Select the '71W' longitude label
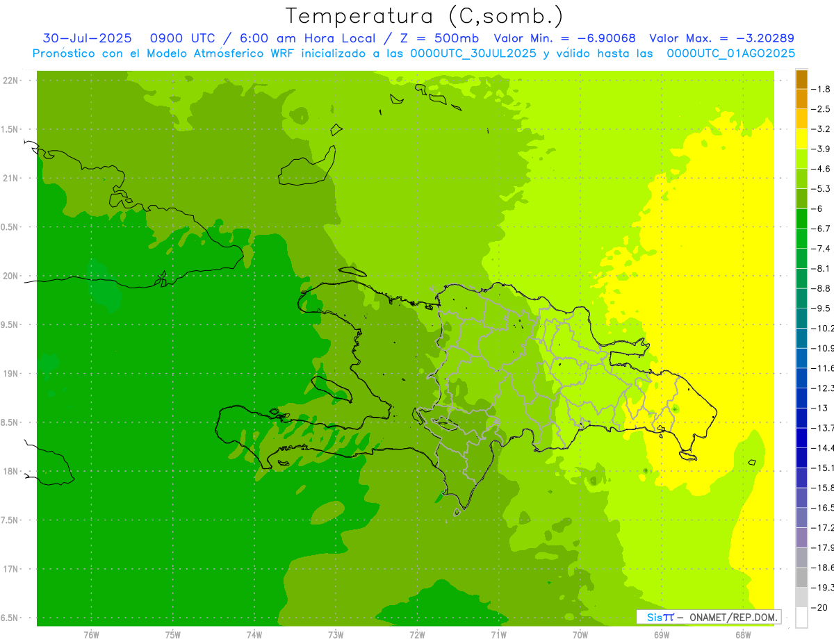Viewport: 834px width, 644px height. coord(498,634)
